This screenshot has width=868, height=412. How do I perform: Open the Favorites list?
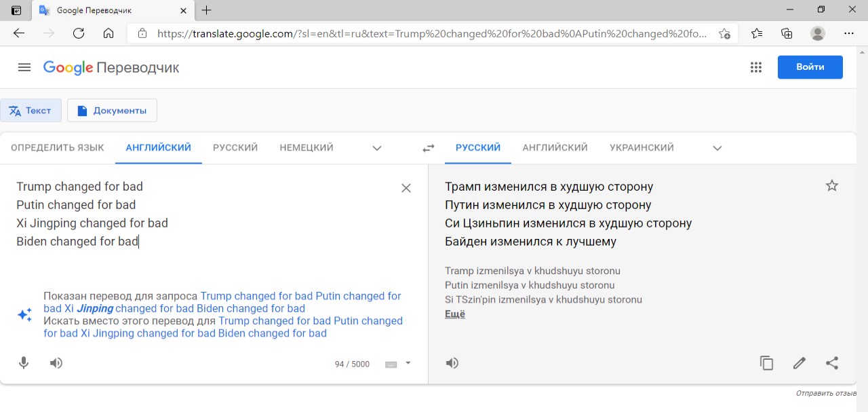pos(757,33)
